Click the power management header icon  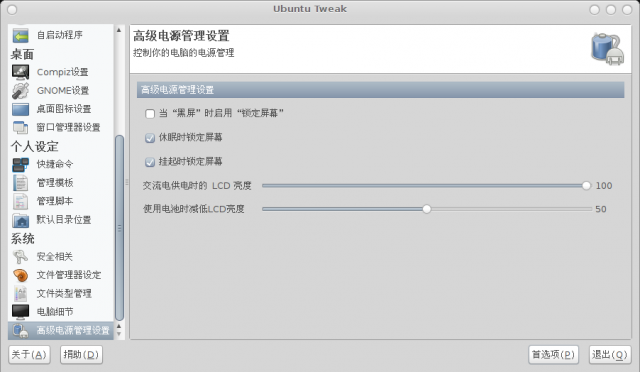click(x=608, y=49)
